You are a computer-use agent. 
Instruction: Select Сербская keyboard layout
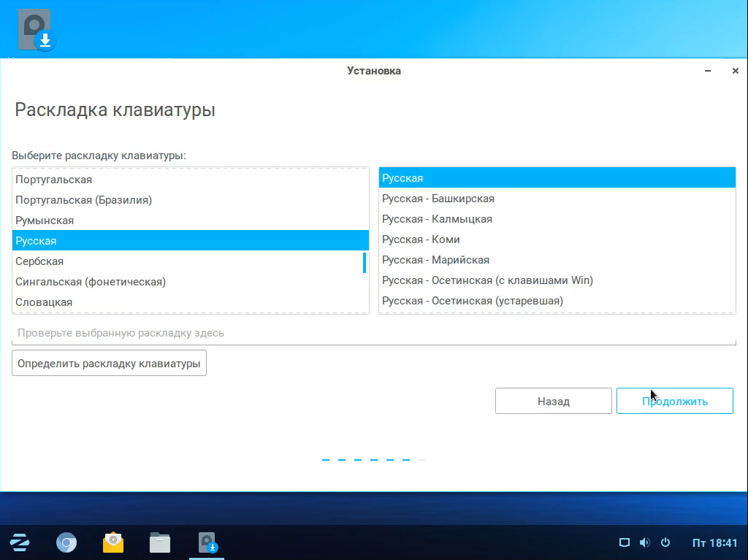click(x=39, y=261)
